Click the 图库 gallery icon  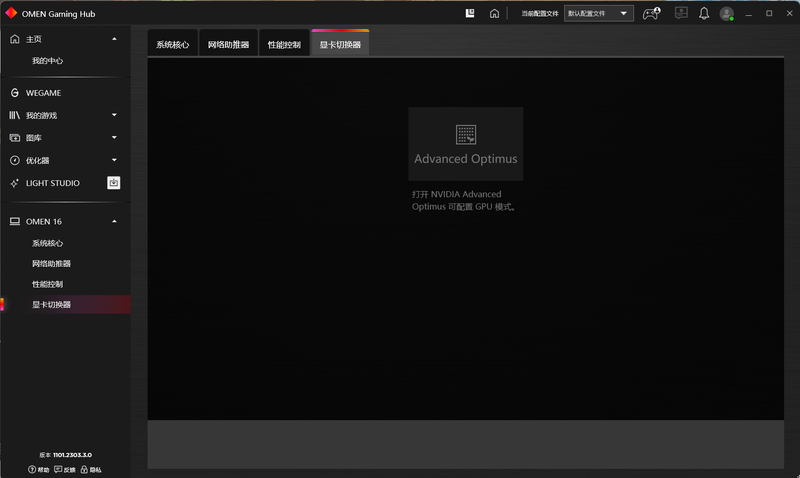point(15,138)
